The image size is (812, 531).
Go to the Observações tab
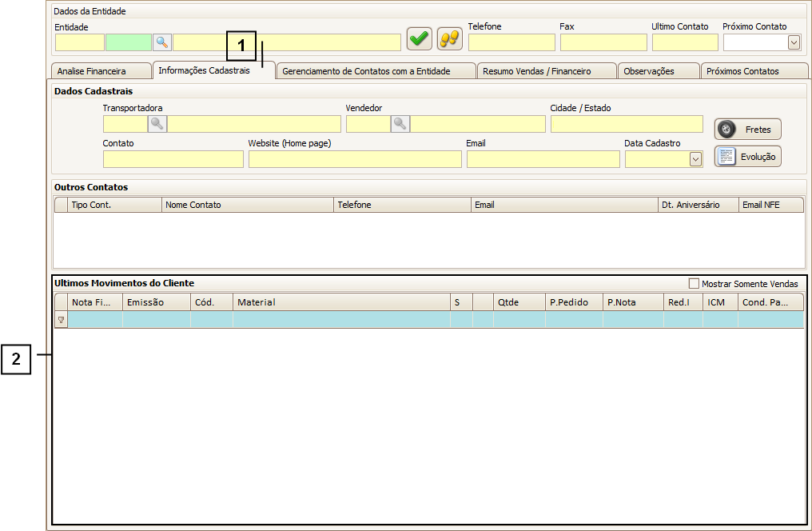coord(648,71)
